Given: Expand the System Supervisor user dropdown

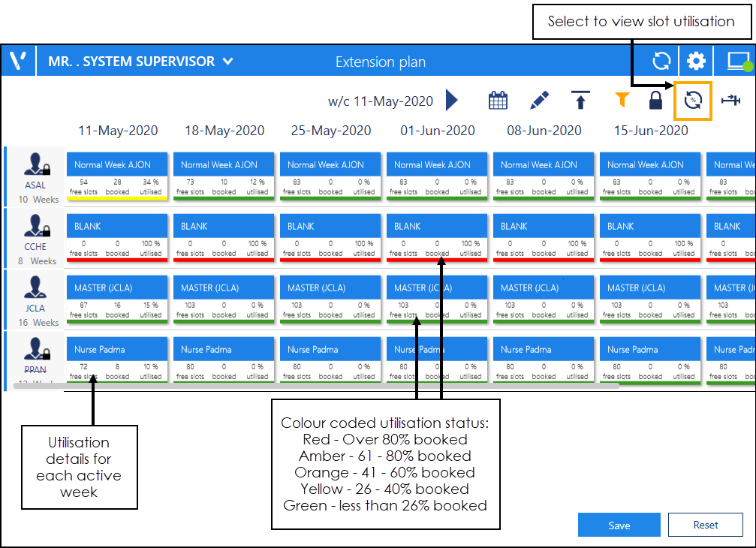Looking at the screenshot, I should pyautogui.click(x=228, y=62).
